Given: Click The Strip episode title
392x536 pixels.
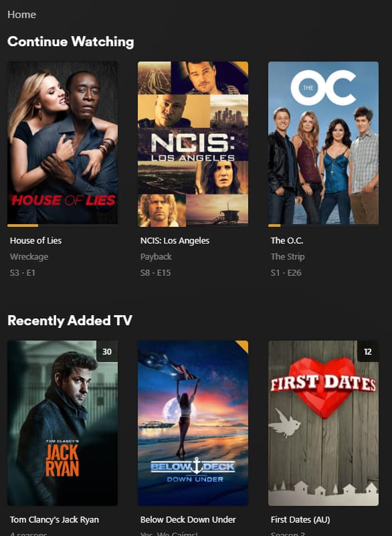Looking at the screenshot, I should pos(288,257).
